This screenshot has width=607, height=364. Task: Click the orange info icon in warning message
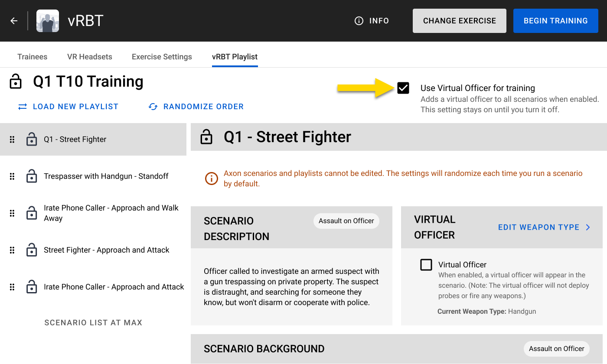coord(211,178)
